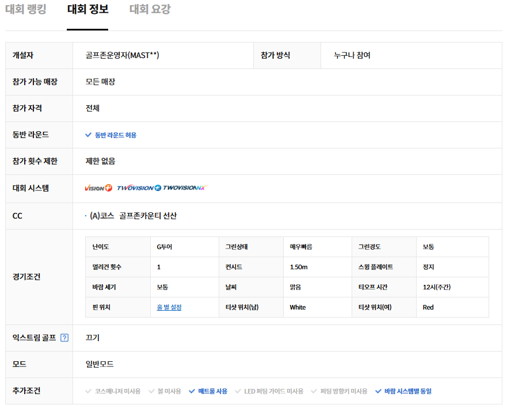
Task: Click the G투어 difficulty value
Action: tap(165, 247)
